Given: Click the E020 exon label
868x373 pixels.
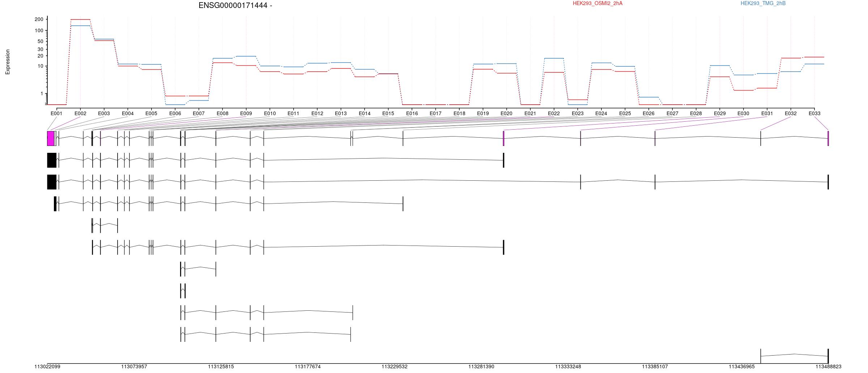Looking at the screenshot, I should click(x=507, y=113).
